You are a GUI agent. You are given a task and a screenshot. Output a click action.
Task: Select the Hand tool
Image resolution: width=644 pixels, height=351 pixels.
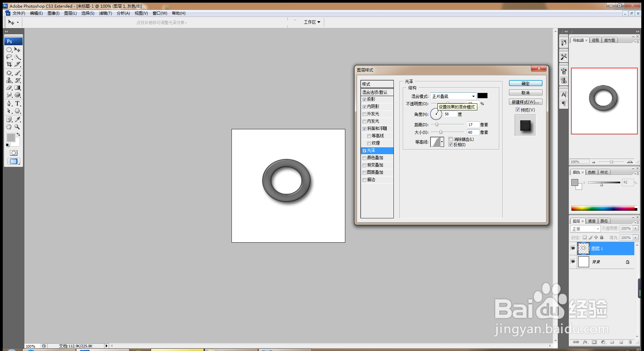coord(9,127)
